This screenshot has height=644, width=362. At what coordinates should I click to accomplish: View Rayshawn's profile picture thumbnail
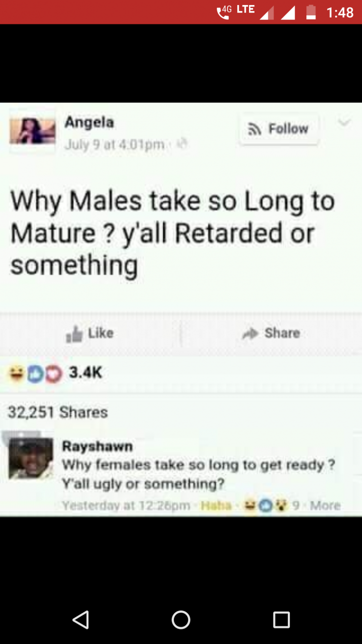point(30,459)
